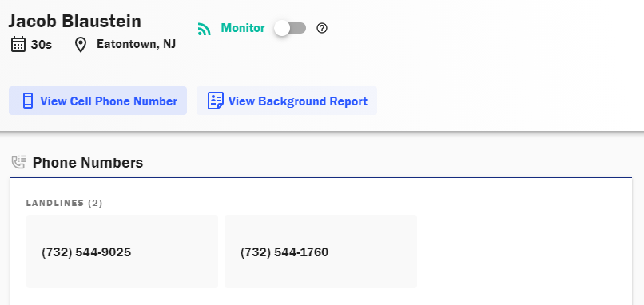Open the help question mark beside Monitor
The height and width of the screenshot is (305, 644).
click(x=322, y=28)
